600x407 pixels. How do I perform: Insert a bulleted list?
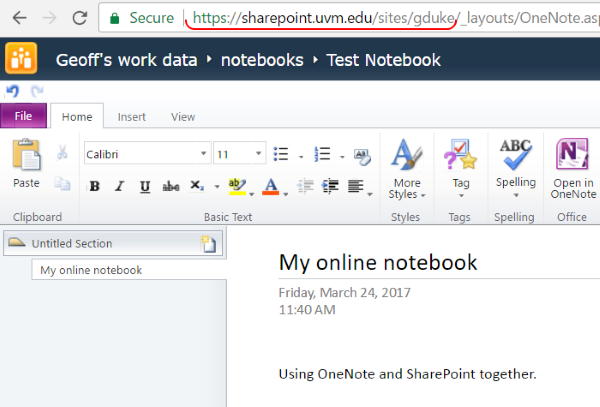(x=281, y=154)
